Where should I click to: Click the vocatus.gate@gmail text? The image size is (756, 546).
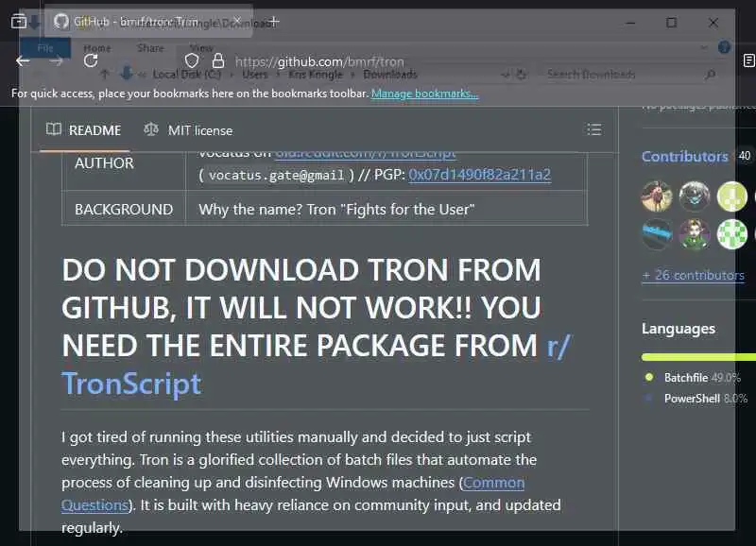pyautogui.click(x=277, y=175)
